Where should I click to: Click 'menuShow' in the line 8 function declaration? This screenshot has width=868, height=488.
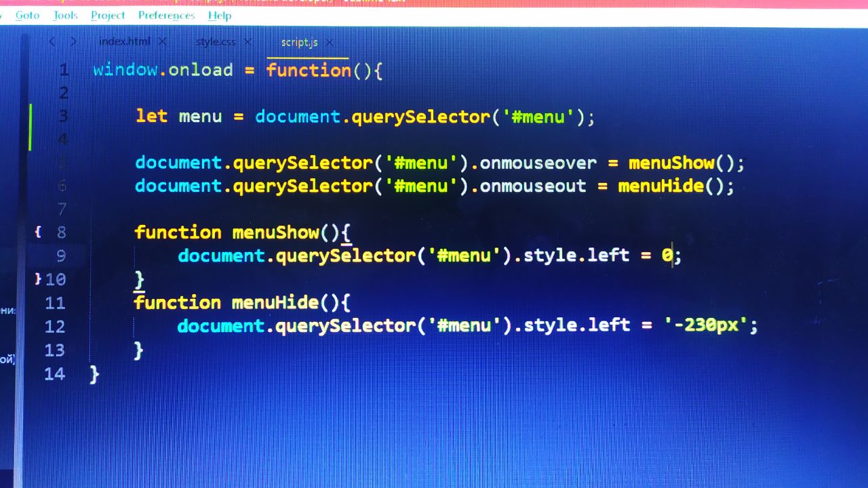275,232
